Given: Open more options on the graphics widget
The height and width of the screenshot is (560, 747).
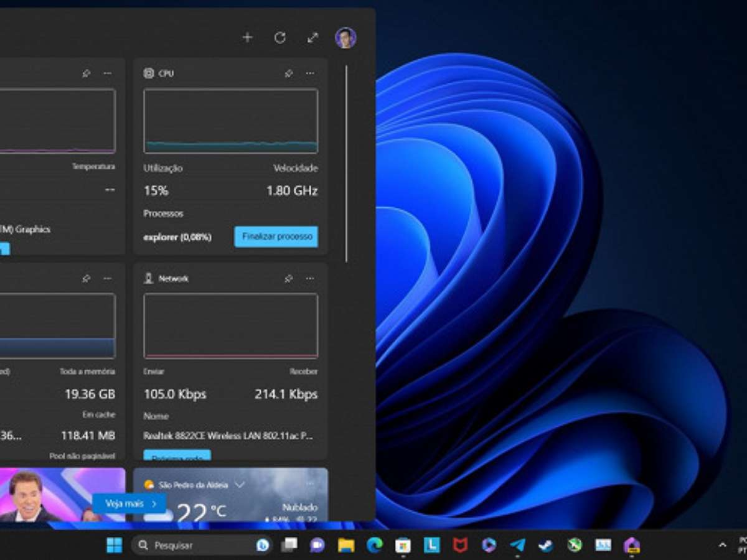Looking at the screenshot, I should pyautogui.click(x=108, y=73).
